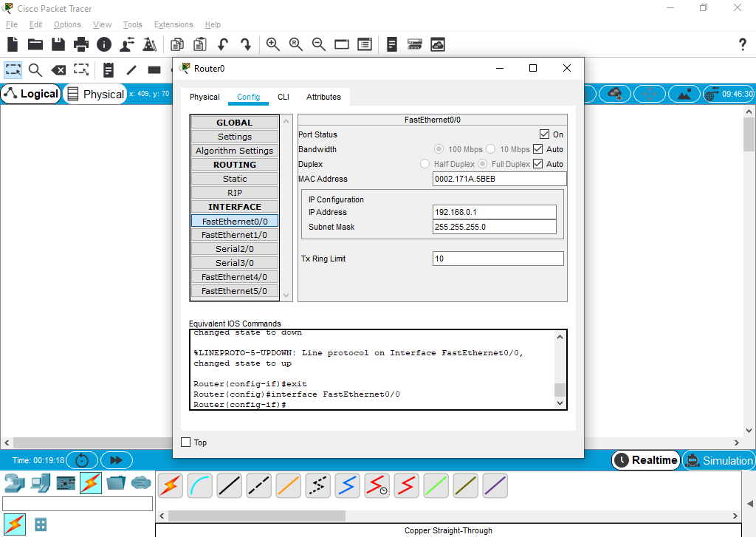This screenshot has width=756, height=537.
Task: Click the Fast Forward Time button
Action: pos(116,460)
